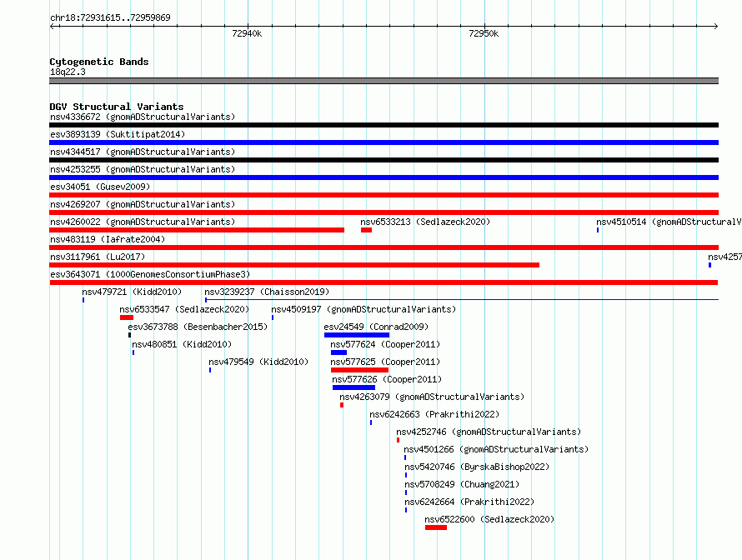The height and width of the screenshot is (560, 742).
Task: Select the nsv4269207 variant label
Action: [143, 204]
